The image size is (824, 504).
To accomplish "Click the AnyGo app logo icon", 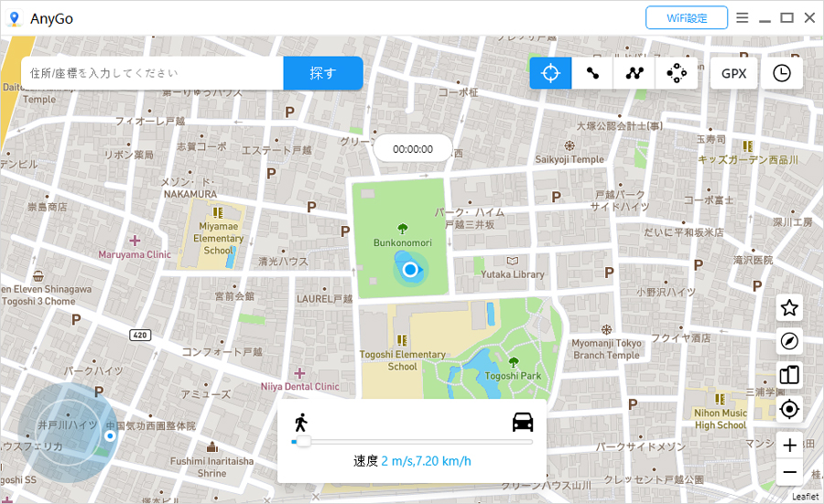I will click(14, 18).
